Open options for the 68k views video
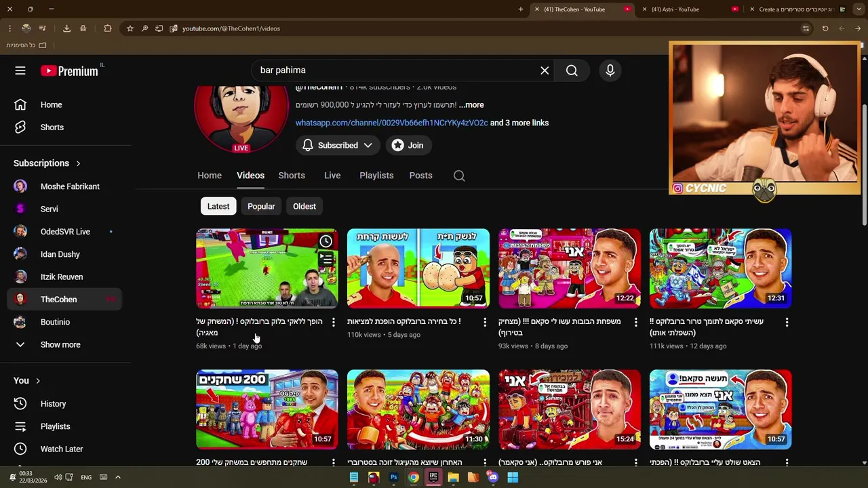The height and width of the screenshot is (488, 868). pos(333,322)
